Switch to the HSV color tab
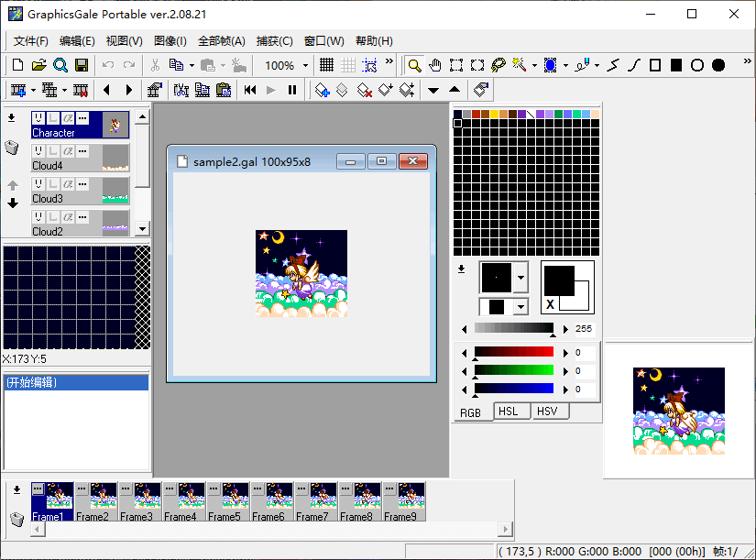This screenshot has height=560, width=756. pos(550,412)
